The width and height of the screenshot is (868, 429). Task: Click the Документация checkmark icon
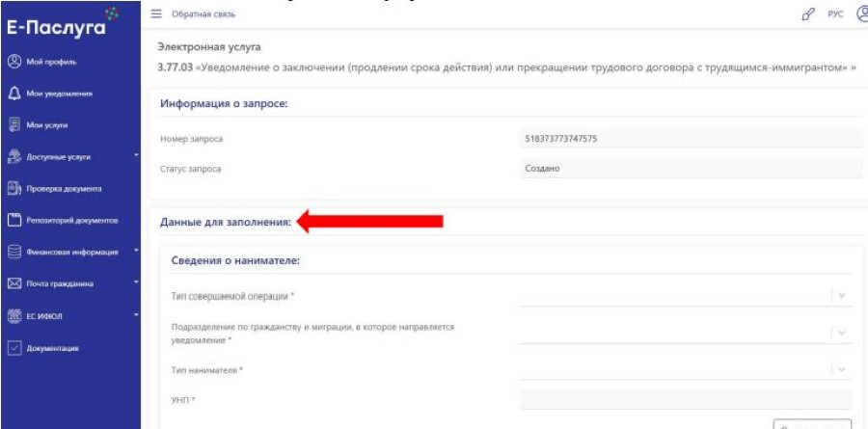point(14,347)
